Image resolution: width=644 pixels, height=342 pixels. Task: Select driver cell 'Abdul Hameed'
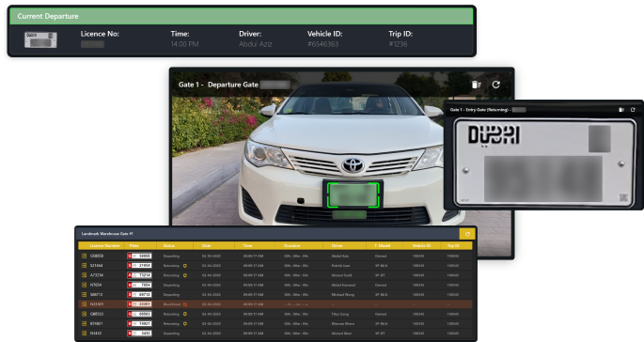pos(343,285)
